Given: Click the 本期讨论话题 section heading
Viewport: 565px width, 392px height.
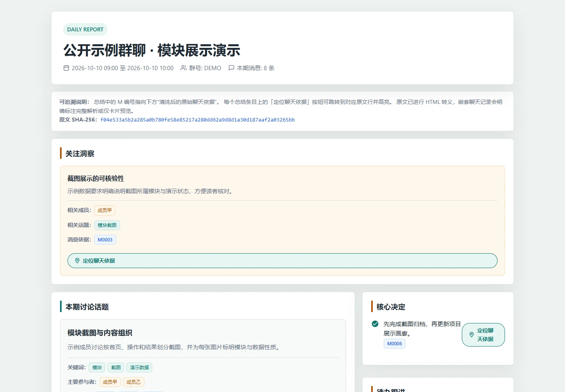Looking at the screenshot, I should (87, 307).
